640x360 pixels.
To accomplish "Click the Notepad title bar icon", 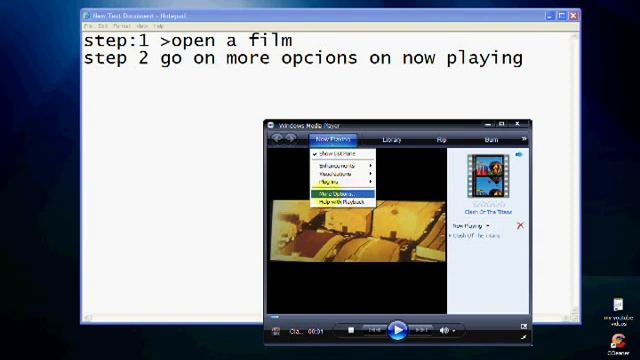I will pos(87,16).
